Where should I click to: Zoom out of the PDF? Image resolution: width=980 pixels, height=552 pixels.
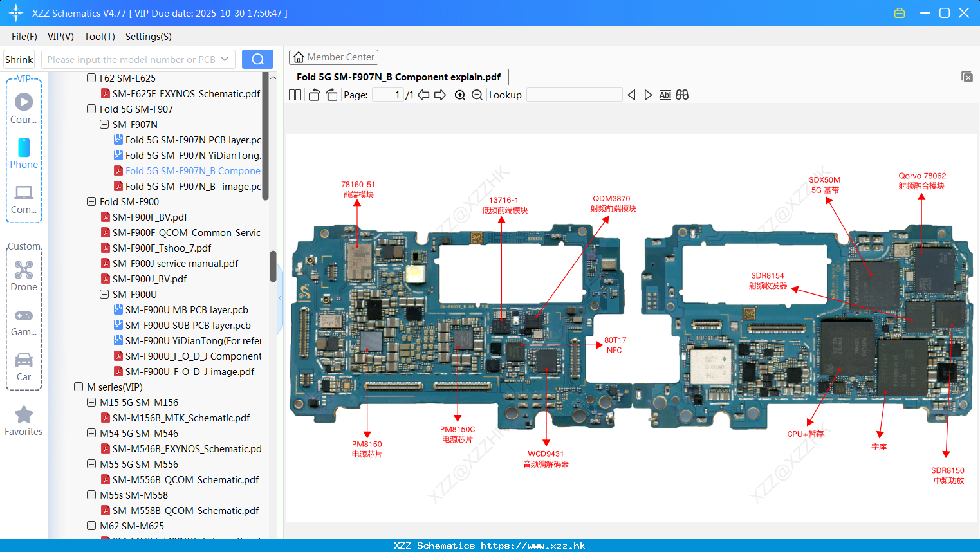[477, 95]
